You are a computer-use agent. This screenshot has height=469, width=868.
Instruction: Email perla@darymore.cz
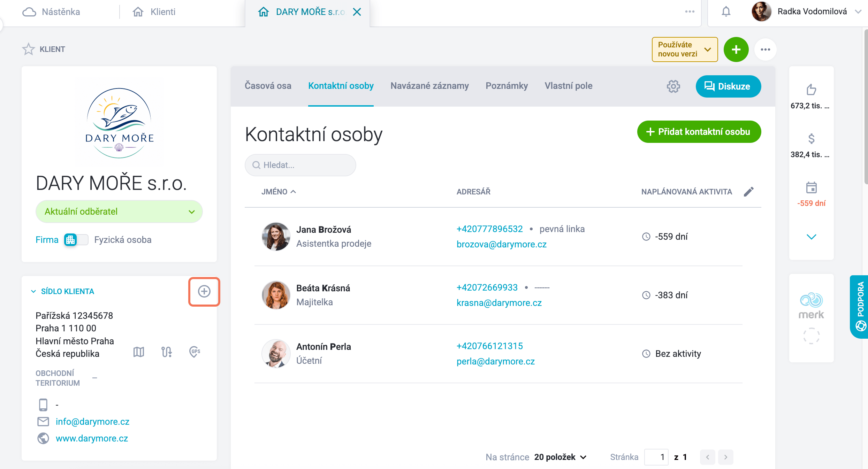[x=495, y=361]
